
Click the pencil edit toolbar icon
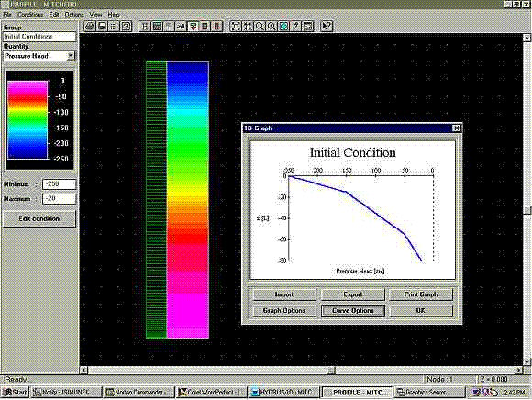pos(296,26)
